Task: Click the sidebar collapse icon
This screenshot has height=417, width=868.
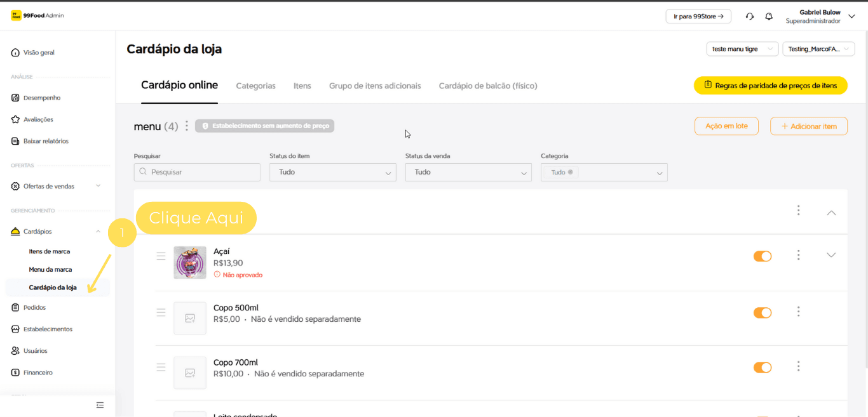Action: [x=100, y=405]
